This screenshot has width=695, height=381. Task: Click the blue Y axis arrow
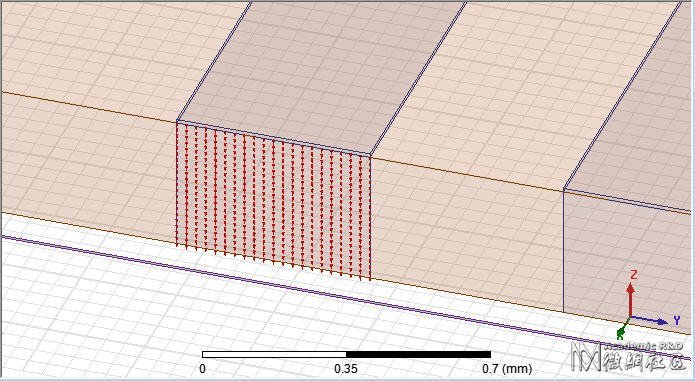(649, 320)
